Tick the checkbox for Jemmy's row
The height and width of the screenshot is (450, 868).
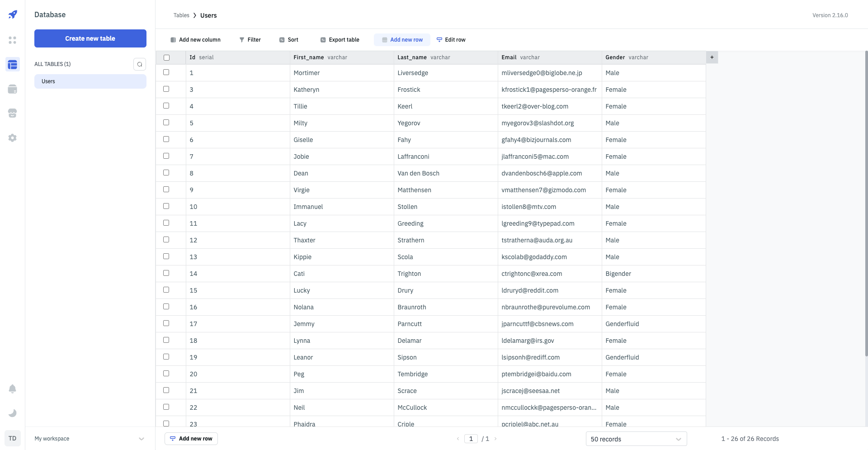point(166,323)
